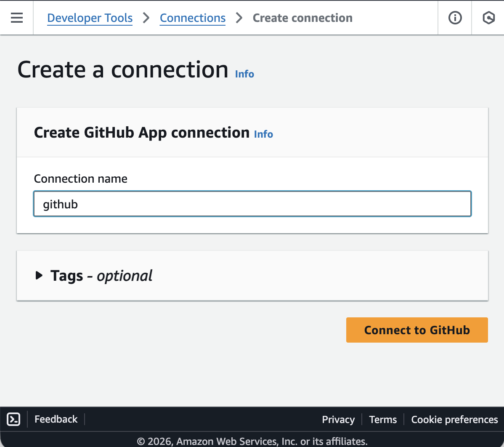
Task: Click the Connection name label
Action: (81, 178)
